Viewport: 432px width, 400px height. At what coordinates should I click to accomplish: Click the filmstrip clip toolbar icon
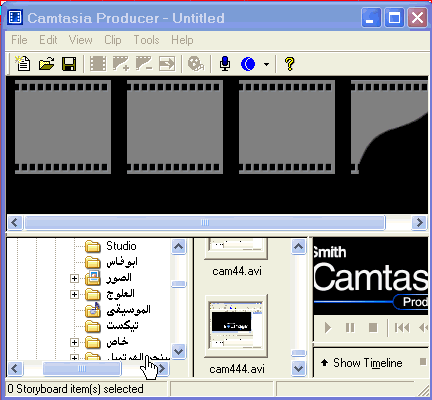tap(98, 63)
